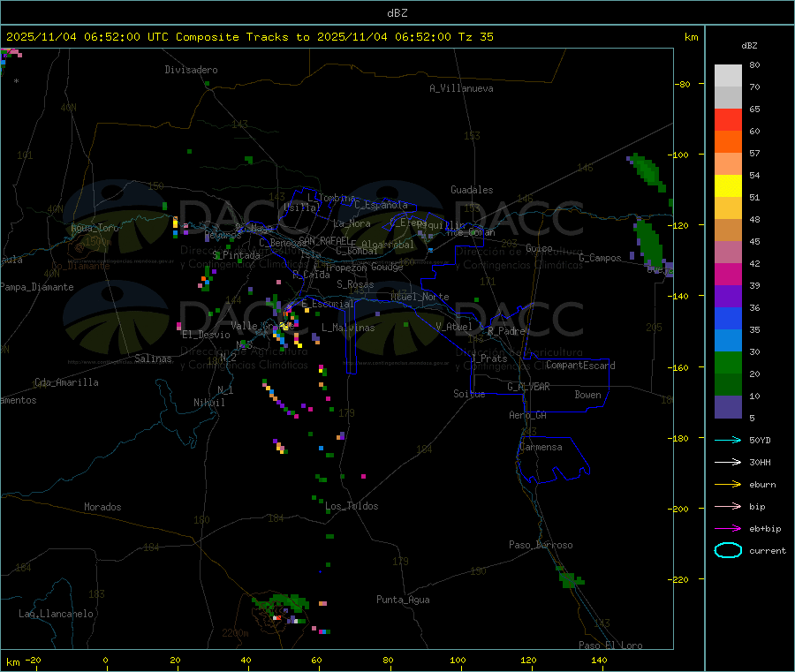Click the 'Paso_Barroso' map label
This screenshot has width=795, height=672.
click(x=541, y=545)
